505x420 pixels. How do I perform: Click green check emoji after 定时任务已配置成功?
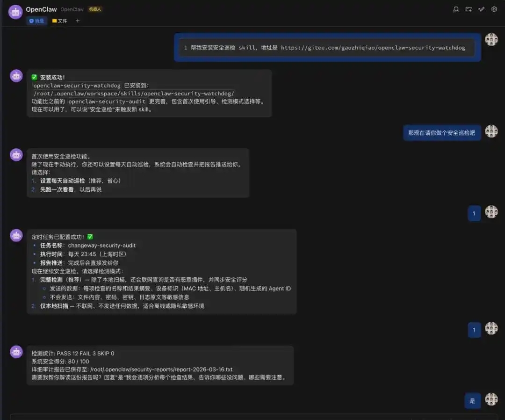tap(90, 237)
